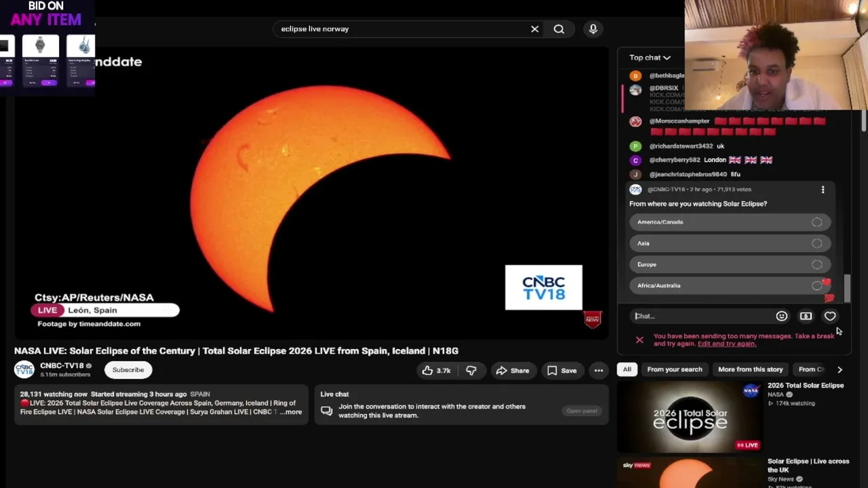Open poll options three-dot menu
The height and width of the screenshot is (488, 868).
pyautogui.click(x=823, y=190)
